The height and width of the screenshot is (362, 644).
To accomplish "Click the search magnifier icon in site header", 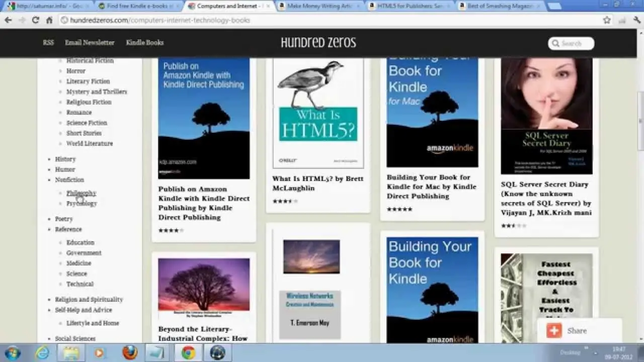I will (x=555, y=43).
